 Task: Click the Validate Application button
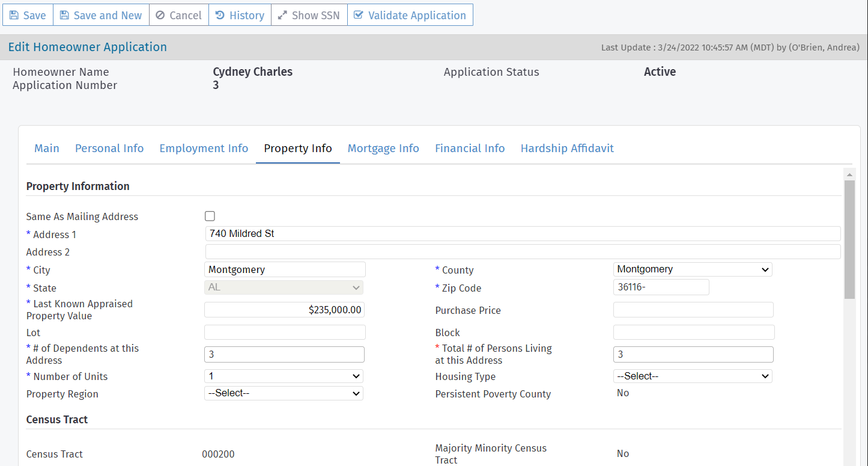click(410, 14)
